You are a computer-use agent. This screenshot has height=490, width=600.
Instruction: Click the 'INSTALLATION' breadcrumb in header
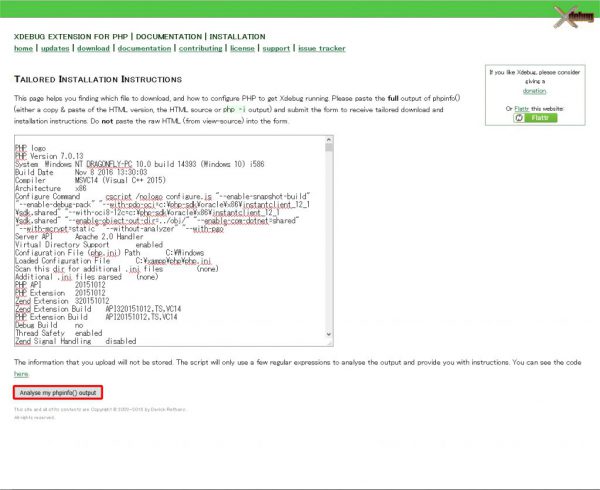pyautogui.click(x=236, y=35)
